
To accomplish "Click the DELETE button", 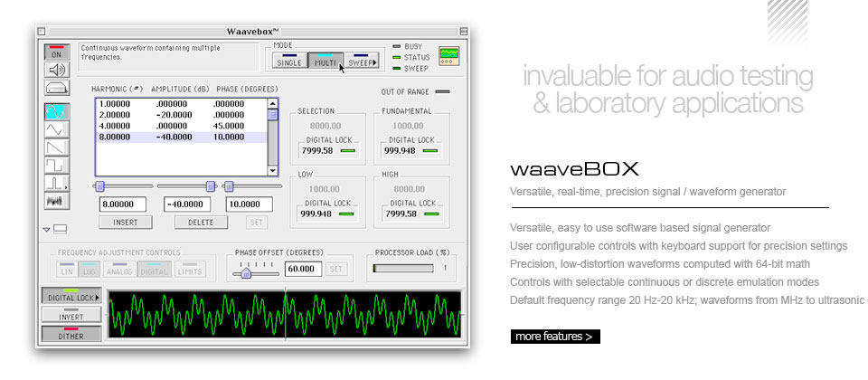I will click(201, 223).
